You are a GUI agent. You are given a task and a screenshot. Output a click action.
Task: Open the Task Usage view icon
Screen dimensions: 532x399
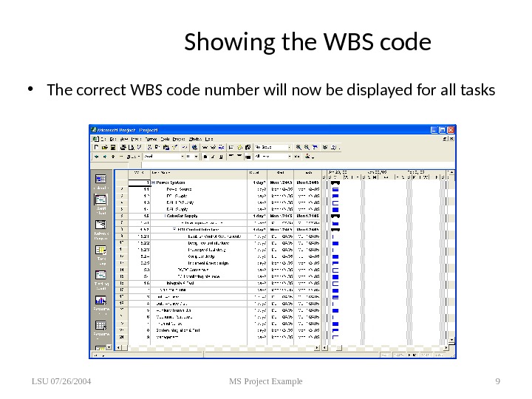pyautogui.click(x=100, y=250)
